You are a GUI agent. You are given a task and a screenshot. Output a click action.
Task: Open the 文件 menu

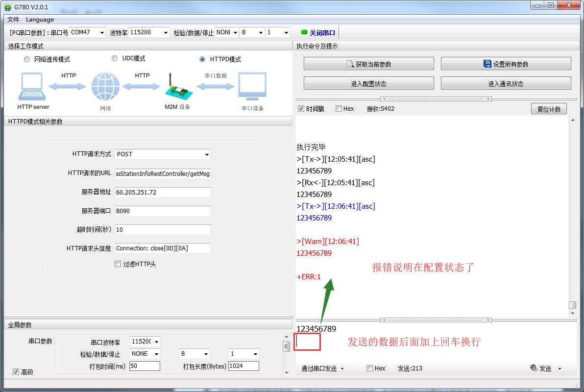point(13,20)
